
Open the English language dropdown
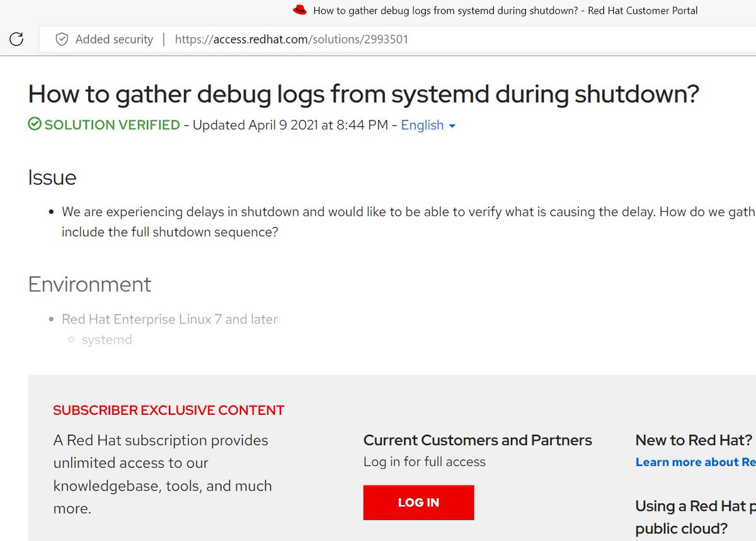[428, 125]
